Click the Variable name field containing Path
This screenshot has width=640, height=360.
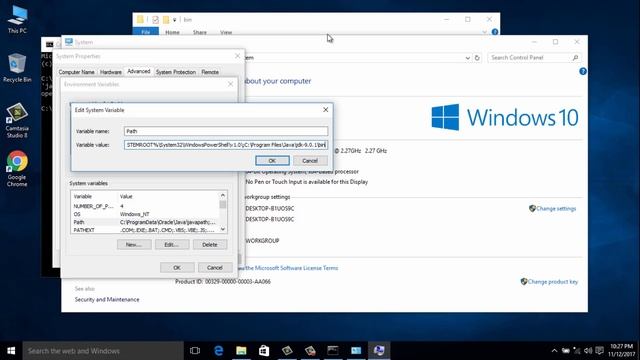pos(226,131)
